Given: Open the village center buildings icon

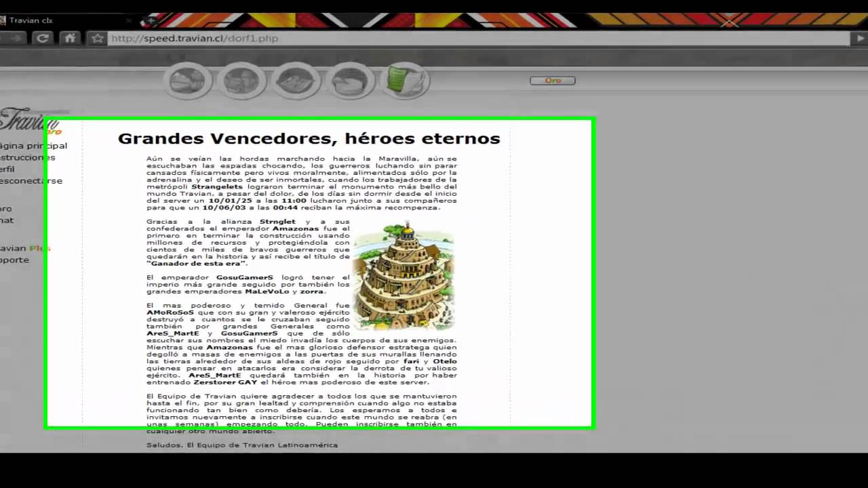Looking at the screenshot, I should point(241,81).
